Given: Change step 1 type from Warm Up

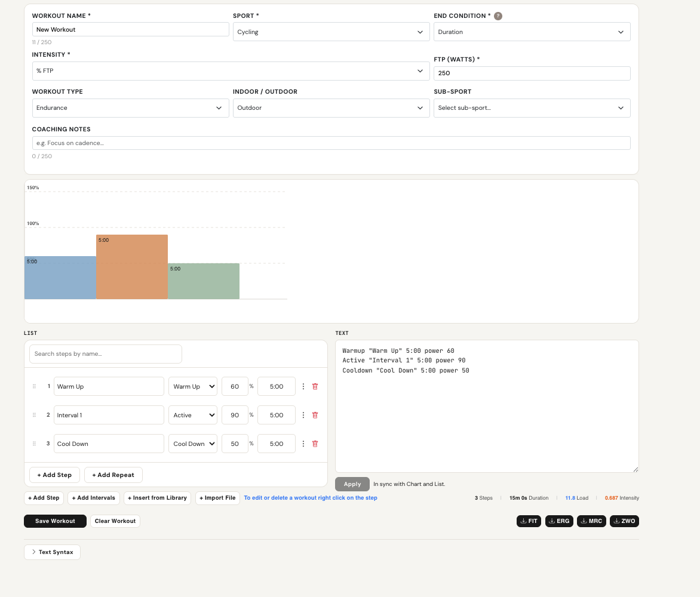Looking at the screenshot, I should tap(193, 386).
